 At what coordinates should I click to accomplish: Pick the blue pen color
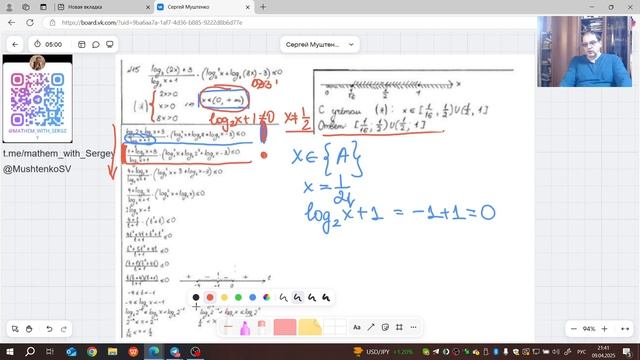(253, 298)
